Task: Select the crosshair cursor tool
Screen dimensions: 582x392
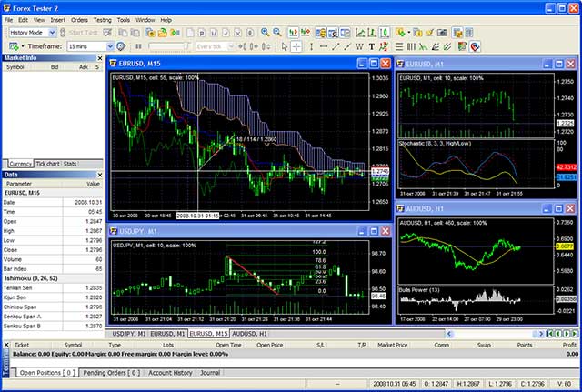Action: [x=297, y=46]
